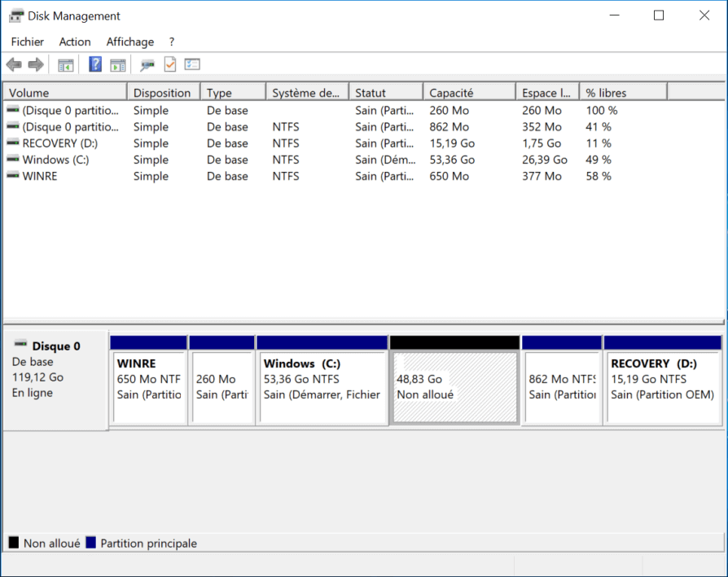The image size is (728, 577).
Task: Open Help via the blue question mark icon
Action: [x=95, y=64]
